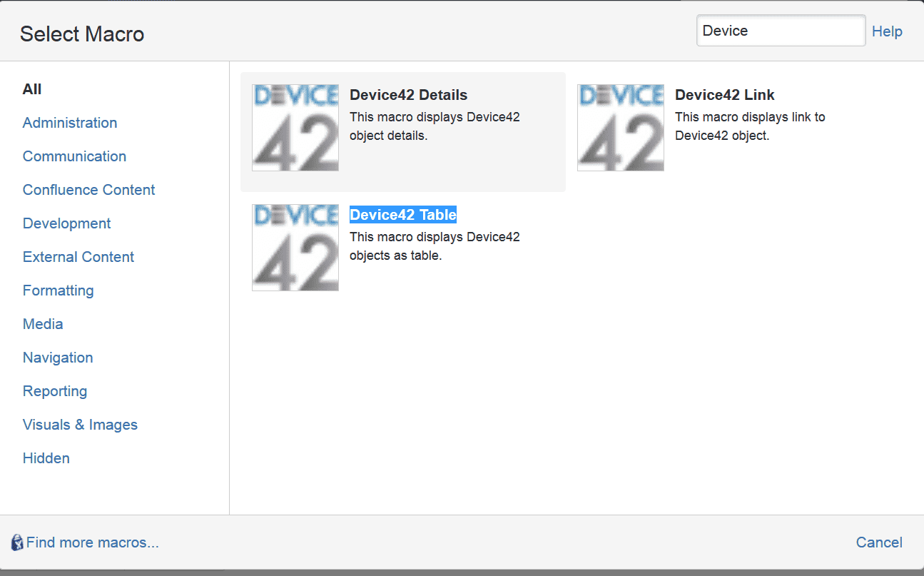This screenshot has width=924, height=576.
Task: Cancel the Select Macro dialog
Action: (879, 542)
